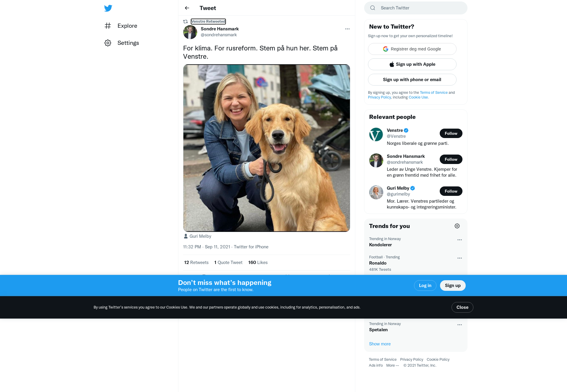
Task: Follow the Venstre account
Action: 451,133
